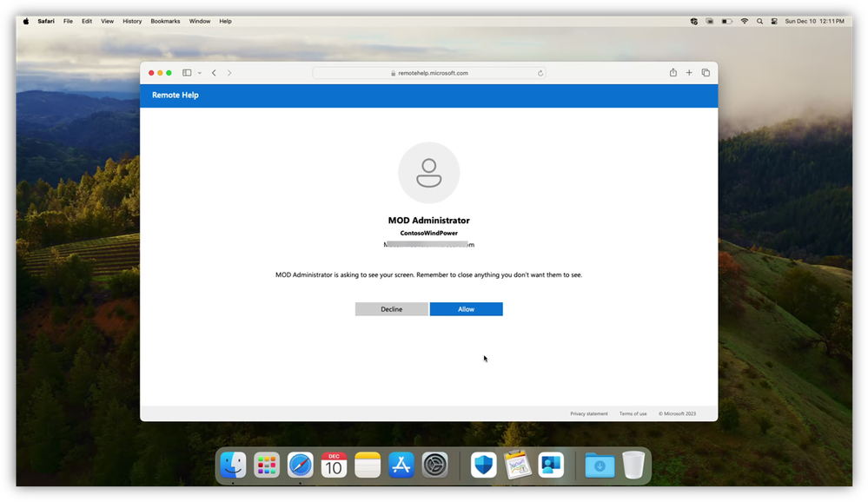Click the Decline button

(x=391, y=309)
